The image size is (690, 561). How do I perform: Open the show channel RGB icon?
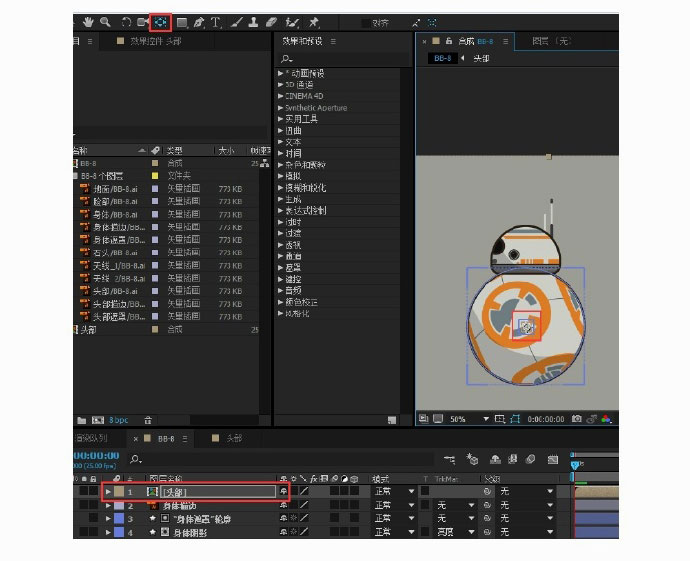606,419
